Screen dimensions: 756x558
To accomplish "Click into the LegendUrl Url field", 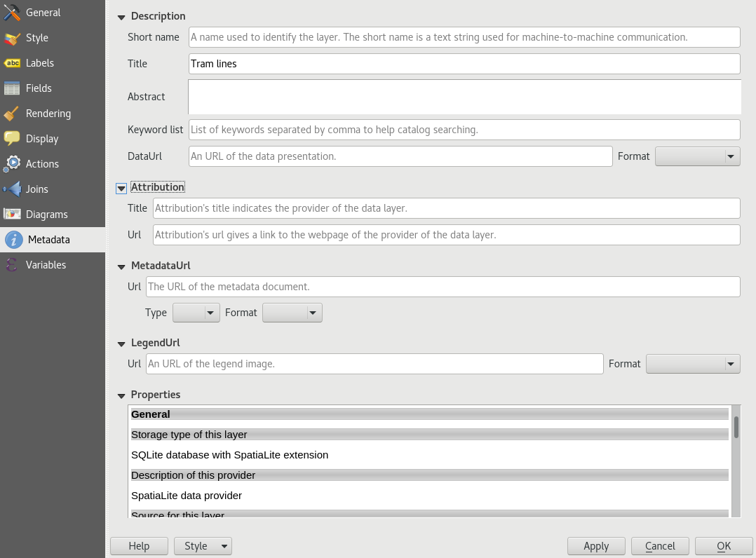I will coord(374,364).
